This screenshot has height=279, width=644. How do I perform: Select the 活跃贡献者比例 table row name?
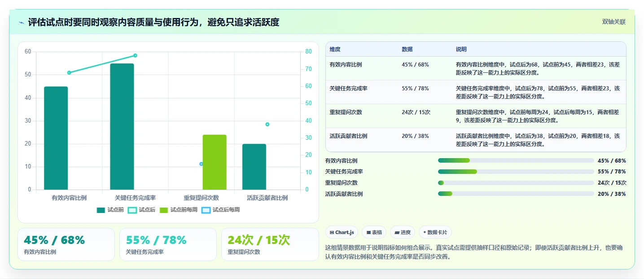(348, 136)
